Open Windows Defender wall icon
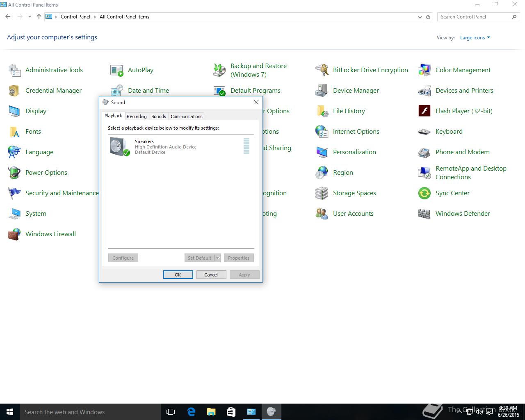This screenshot has width=525, height=420. pos(425,214)
